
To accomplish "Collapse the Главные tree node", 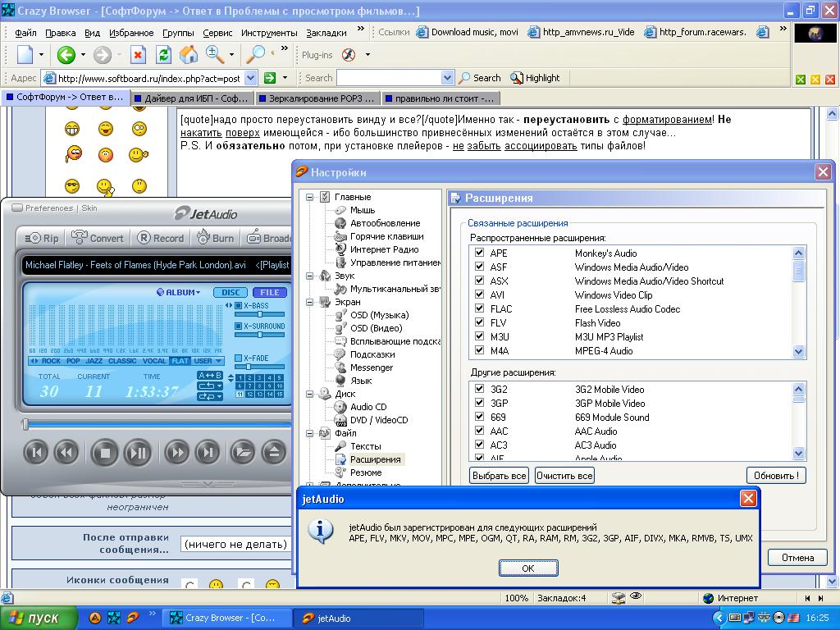I will point(309,197).
